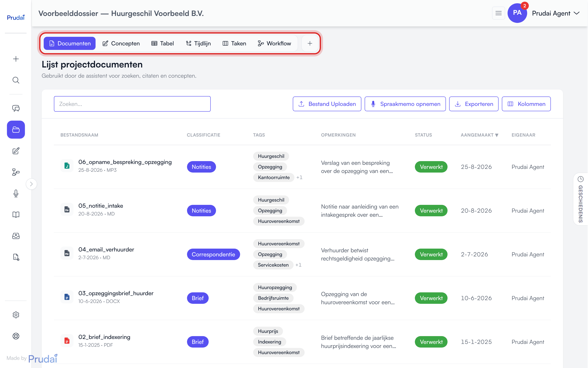588x368 pixels.
Task: Open the Workflow tab
Action: click(x=274, y=43)
